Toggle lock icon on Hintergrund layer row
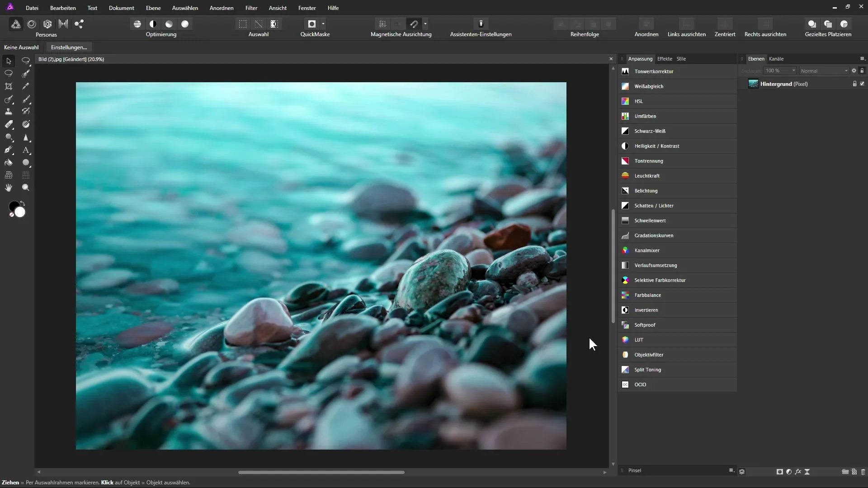Image resolution: width=868 pixels, height=488 pixels. click(854, 84)
